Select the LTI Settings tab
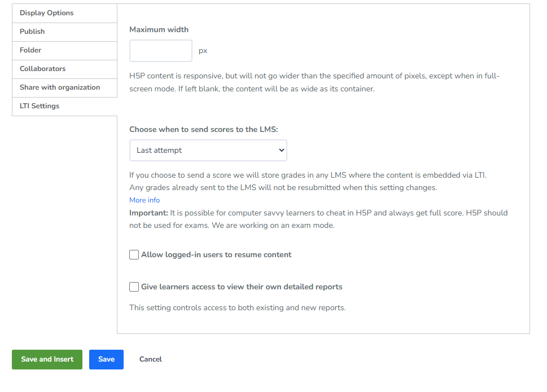 [x=40, y=106]
